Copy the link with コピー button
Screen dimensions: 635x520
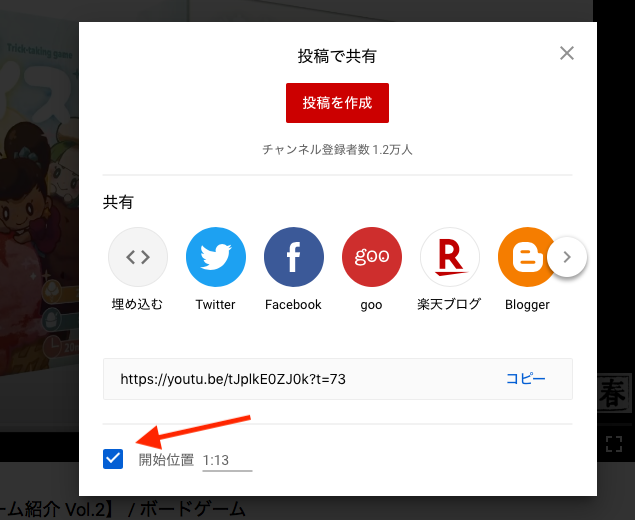[526, 379]
